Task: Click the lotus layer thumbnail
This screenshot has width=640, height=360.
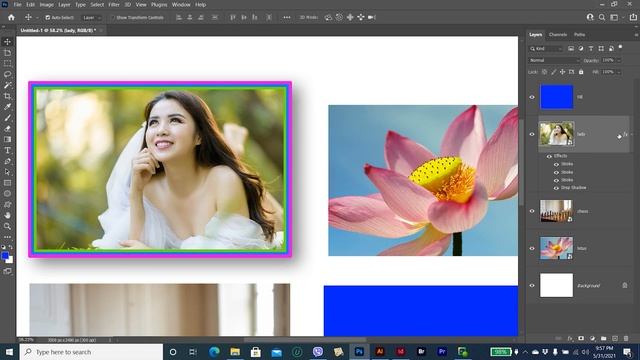Action: (x=556, y=248)
